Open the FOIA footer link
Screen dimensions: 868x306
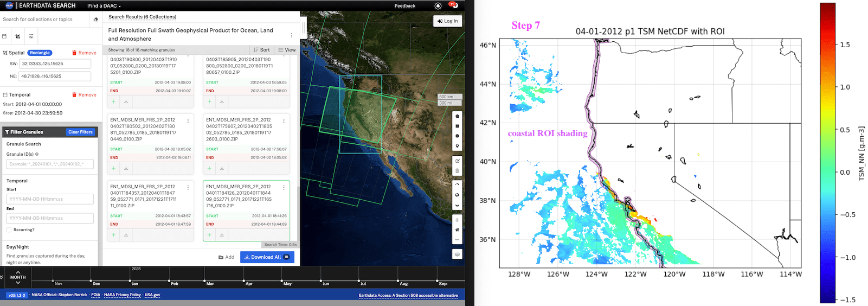(95, 295)
